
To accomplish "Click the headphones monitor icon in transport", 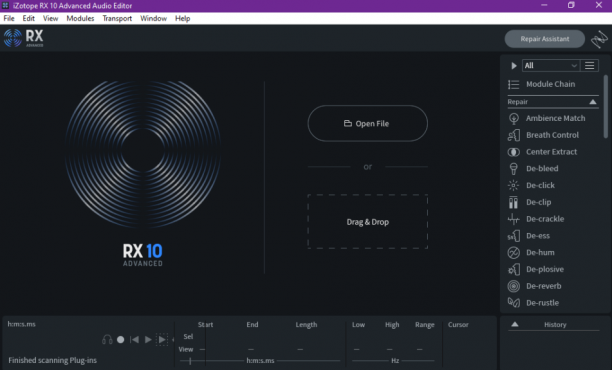I will [107, 340].
